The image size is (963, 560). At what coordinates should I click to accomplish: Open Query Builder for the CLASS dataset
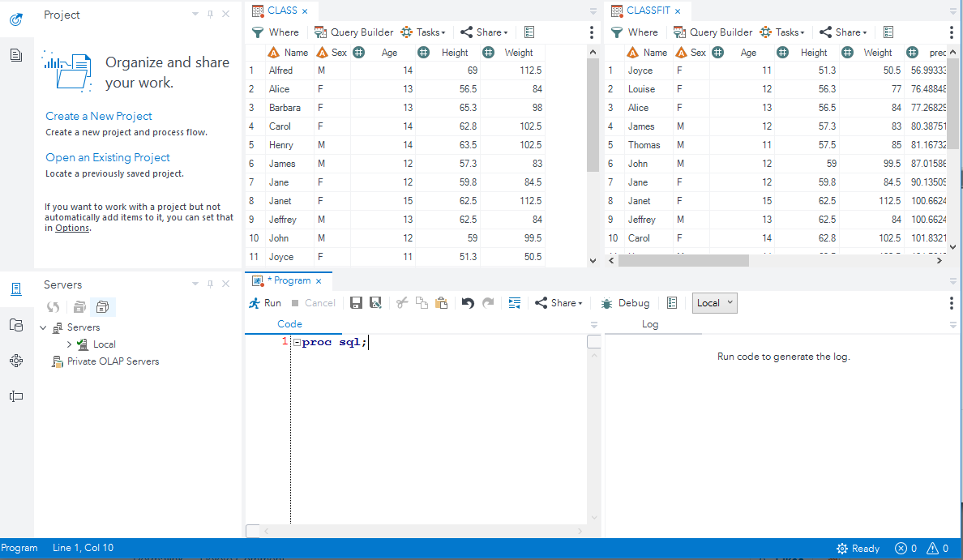(x=353, y=32)
